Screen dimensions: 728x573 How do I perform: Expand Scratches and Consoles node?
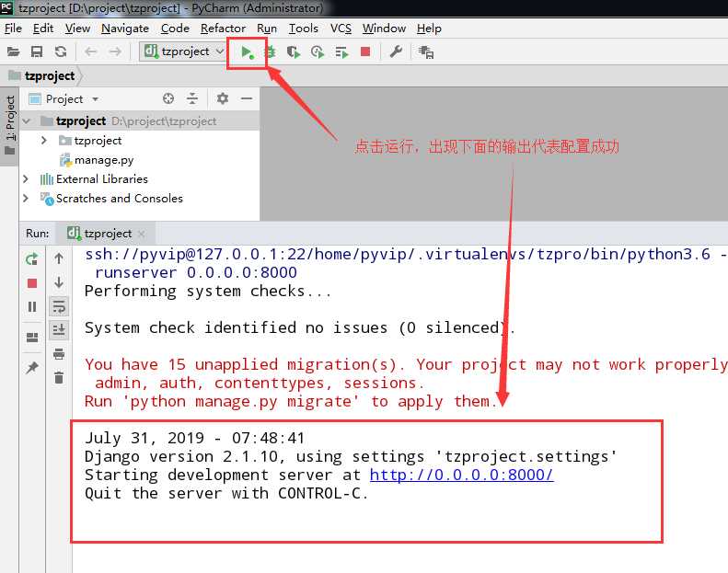pos(26,198)
